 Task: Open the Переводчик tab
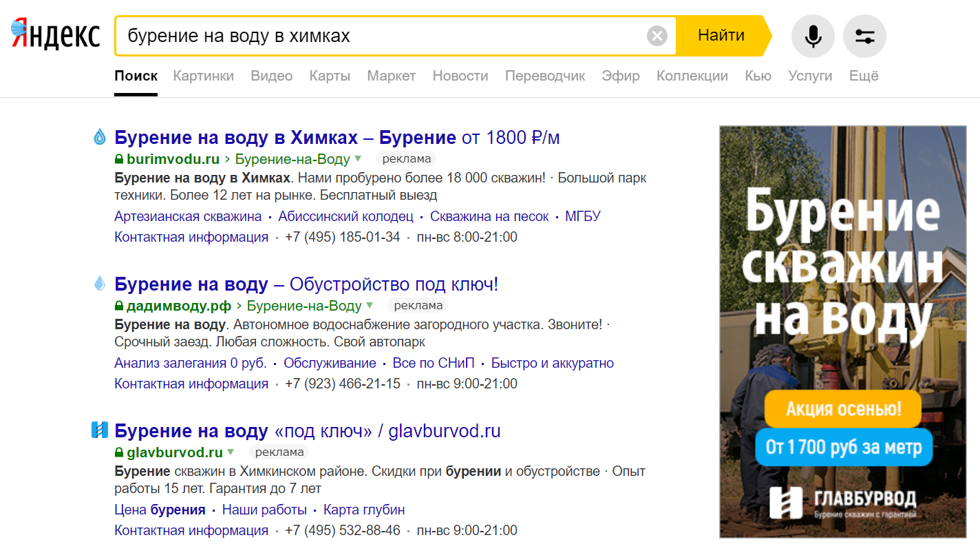click(x=545, y=76)
